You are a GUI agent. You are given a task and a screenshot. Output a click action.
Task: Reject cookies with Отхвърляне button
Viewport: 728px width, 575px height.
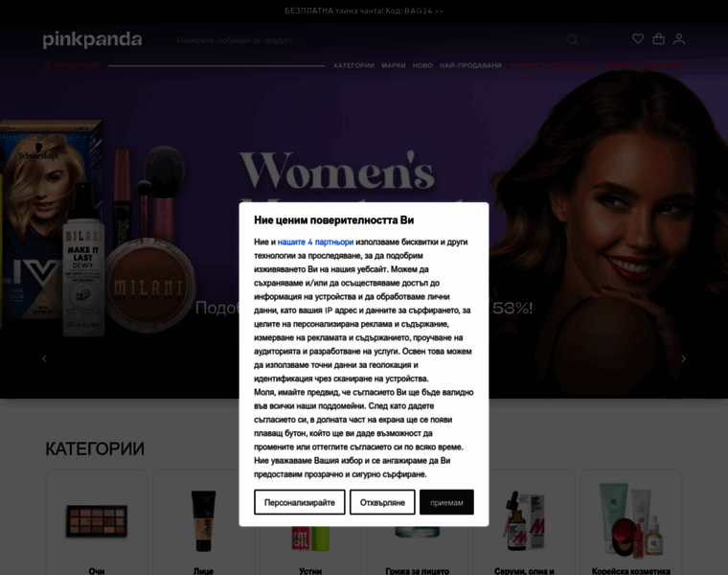click(x=382, y=502)
